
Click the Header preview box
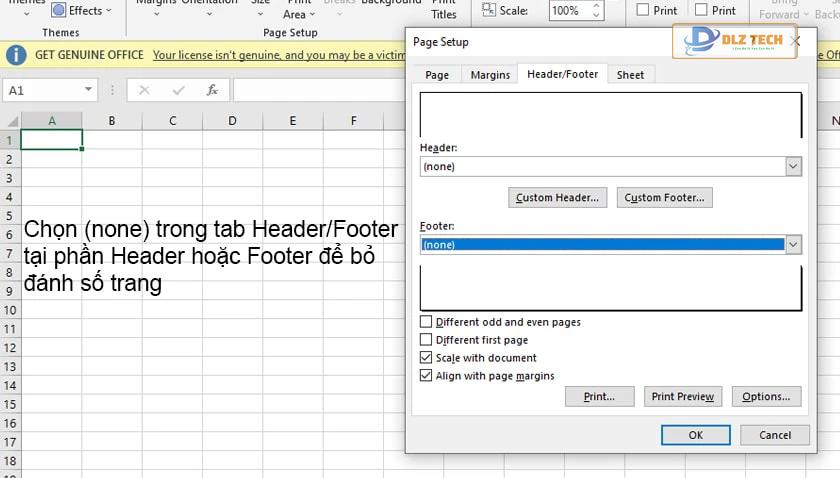(611, 115)
